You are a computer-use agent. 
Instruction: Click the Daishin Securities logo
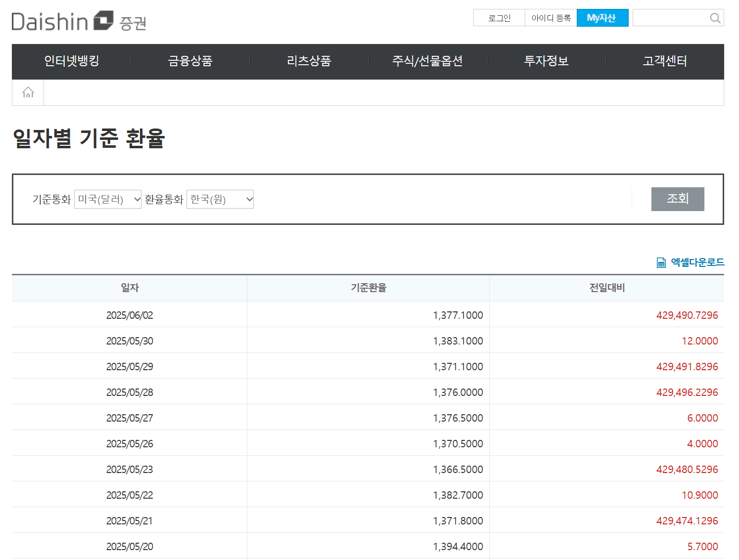click(79, 20)
